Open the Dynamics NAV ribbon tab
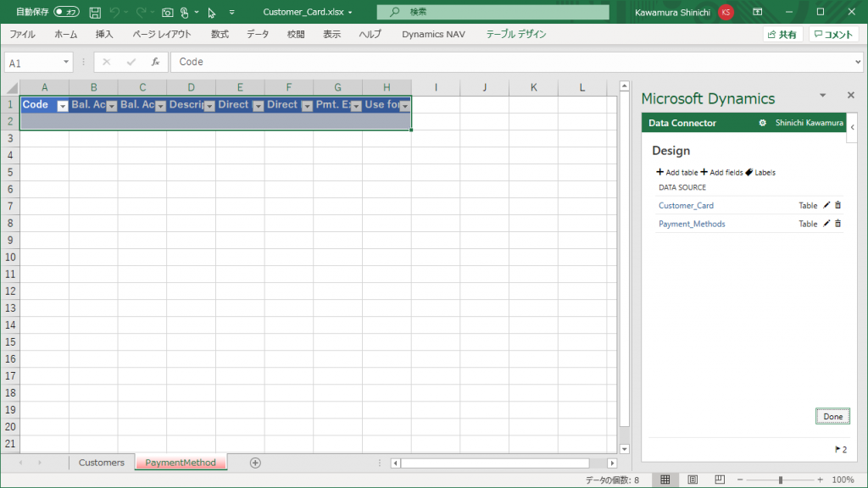This screenshot has width=868, height=488. 433,34
